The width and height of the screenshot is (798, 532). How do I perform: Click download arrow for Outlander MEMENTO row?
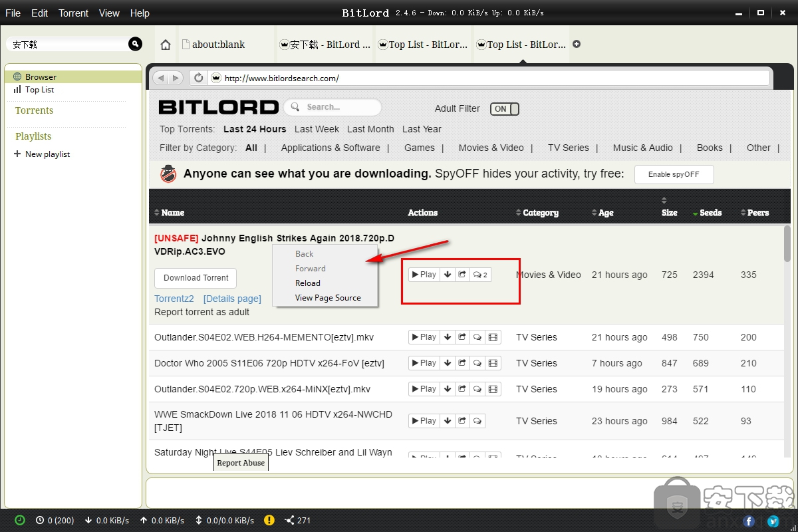click(x=448, y=337)
